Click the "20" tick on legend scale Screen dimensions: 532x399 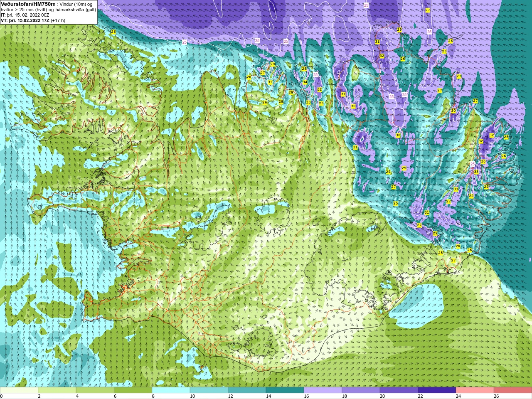tap(382, 396)
